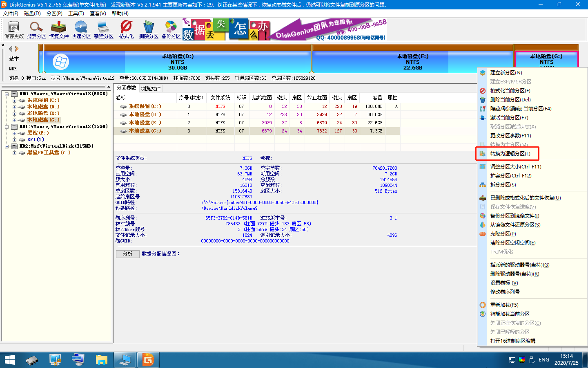Click the 格式化 format toolbar icon
The image size is (588, 368).
pyautogui.click(x=126, y=29)
